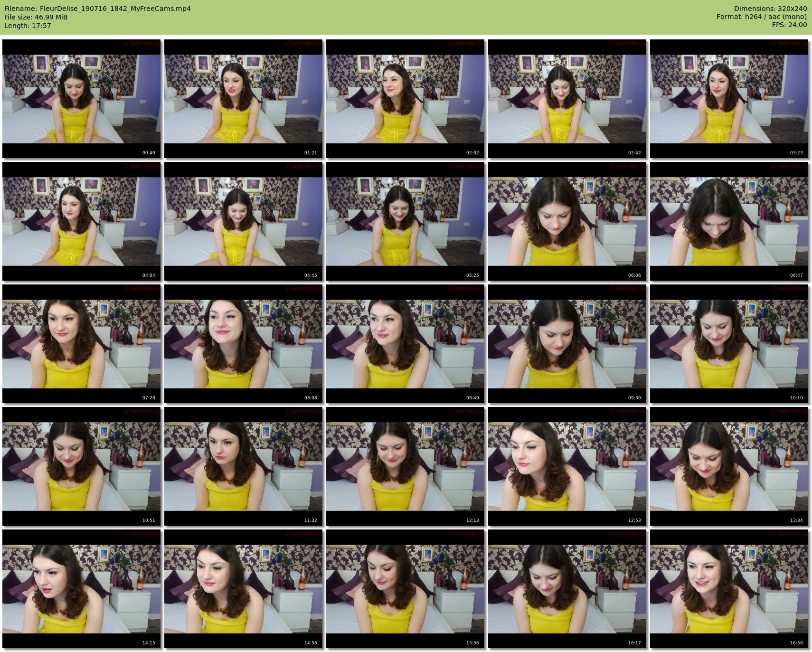Image resolution: width=812 pixels, height=652 pixels.
Task: Click the frame labeled 12:13
Action: [405, 466]
